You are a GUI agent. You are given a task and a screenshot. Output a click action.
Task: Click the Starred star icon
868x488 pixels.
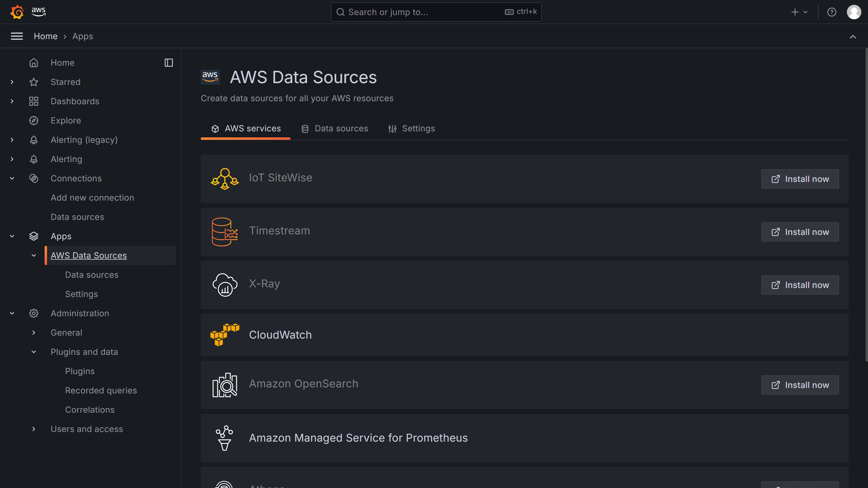[x=34, y=82]
